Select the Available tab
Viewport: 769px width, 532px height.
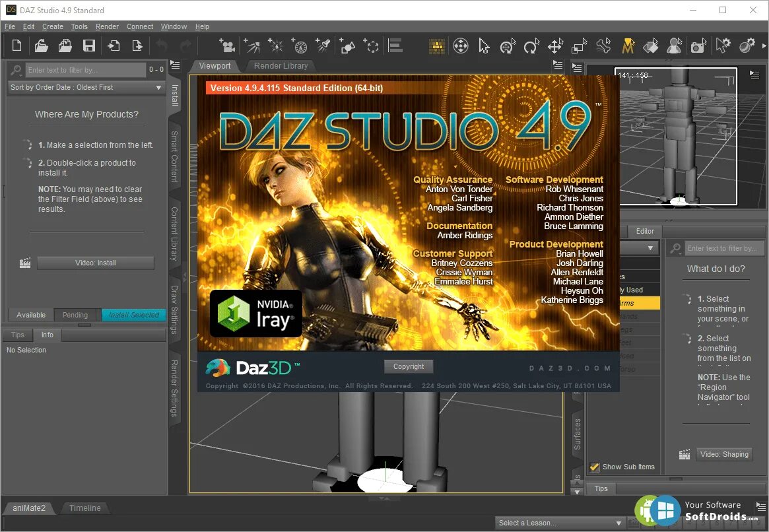[x=31, y=315]
